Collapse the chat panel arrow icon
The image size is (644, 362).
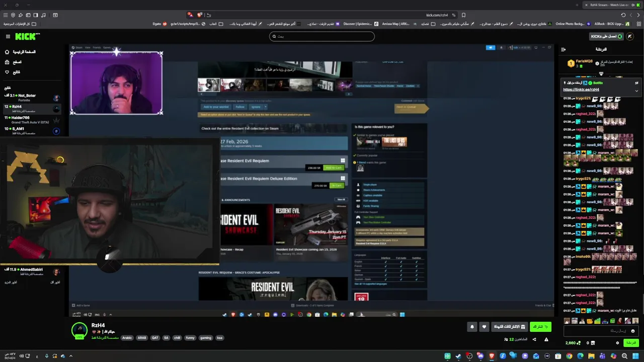(563, 49)
